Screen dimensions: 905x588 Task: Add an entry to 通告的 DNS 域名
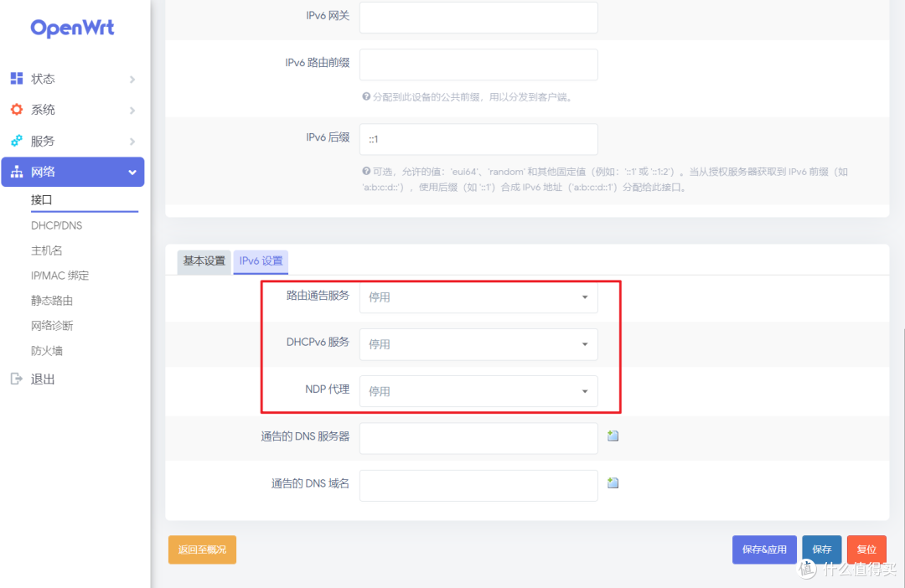pos(613,482)
